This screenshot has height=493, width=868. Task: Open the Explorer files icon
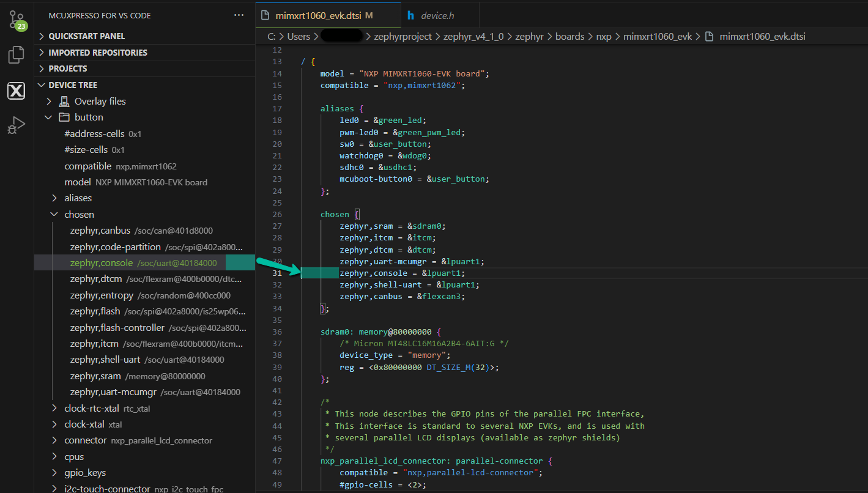pyautogui.click(x=16, y=55)
